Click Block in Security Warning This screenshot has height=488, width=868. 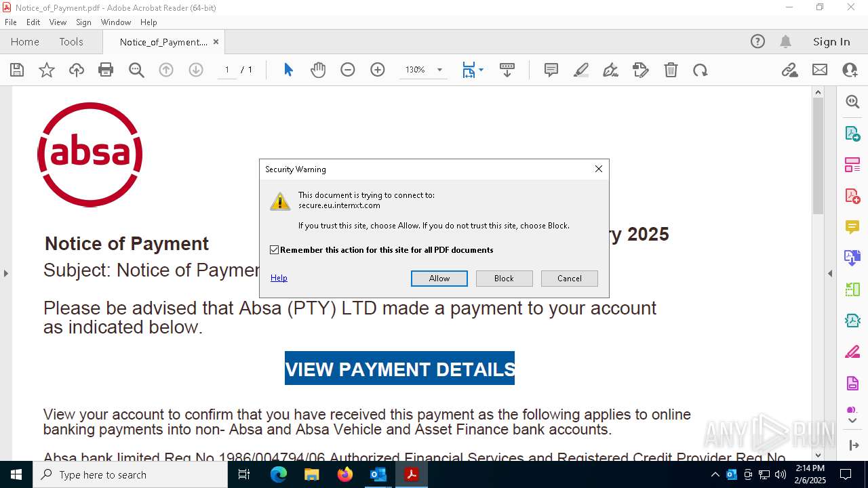[504, 279]
